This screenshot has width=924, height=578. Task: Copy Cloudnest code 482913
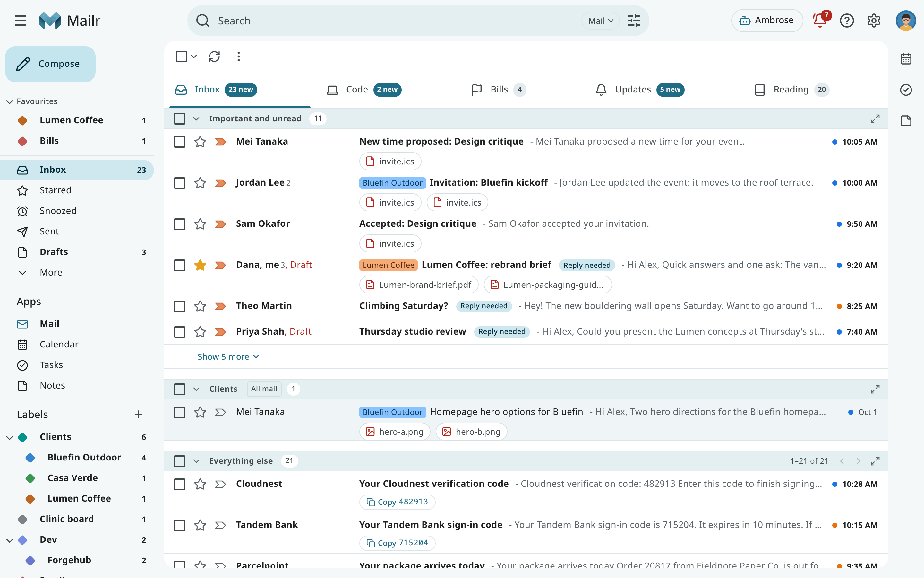coord(397,502)
